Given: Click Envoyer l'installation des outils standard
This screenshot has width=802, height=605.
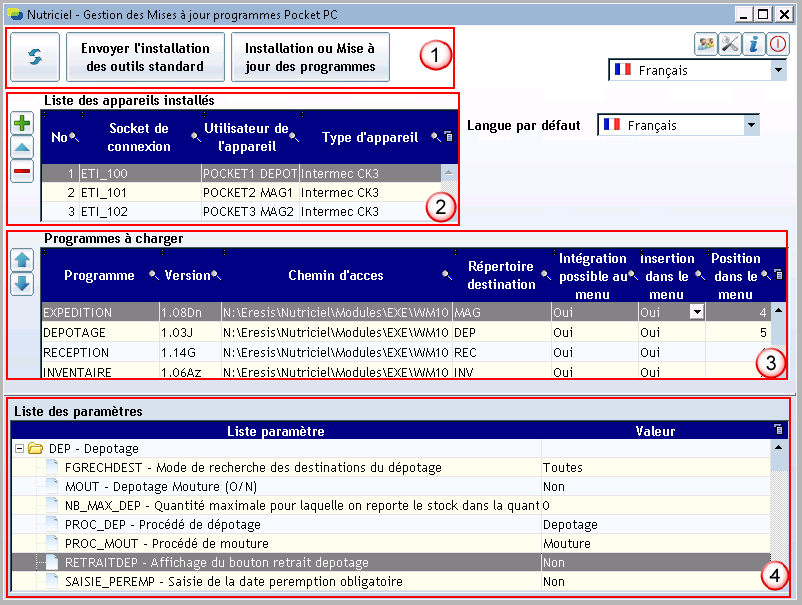Looking at the screenshot, I should [145, 57].
